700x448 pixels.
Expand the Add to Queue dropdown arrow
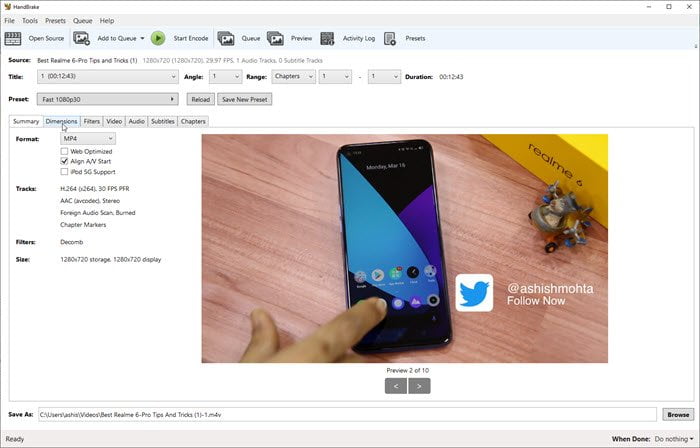tap(142, 38)
